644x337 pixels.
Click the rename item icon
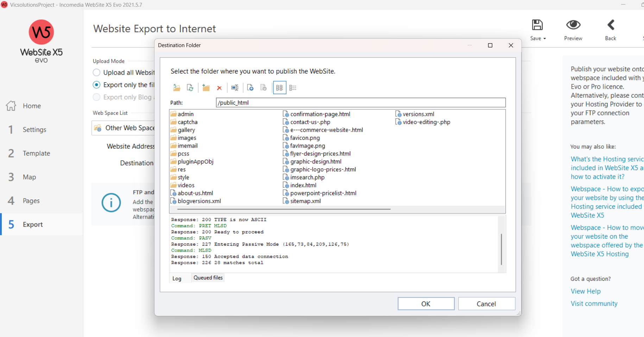click(x=235, y=88)
